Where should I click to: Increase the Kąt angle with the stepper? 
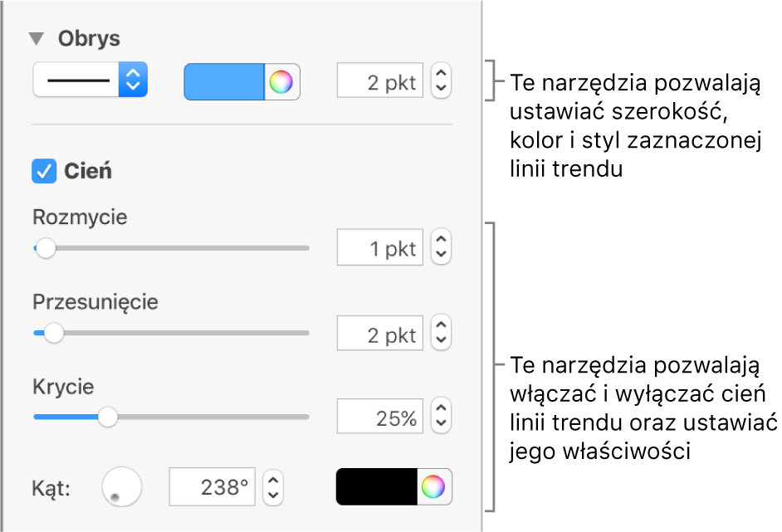coord(272,481)
